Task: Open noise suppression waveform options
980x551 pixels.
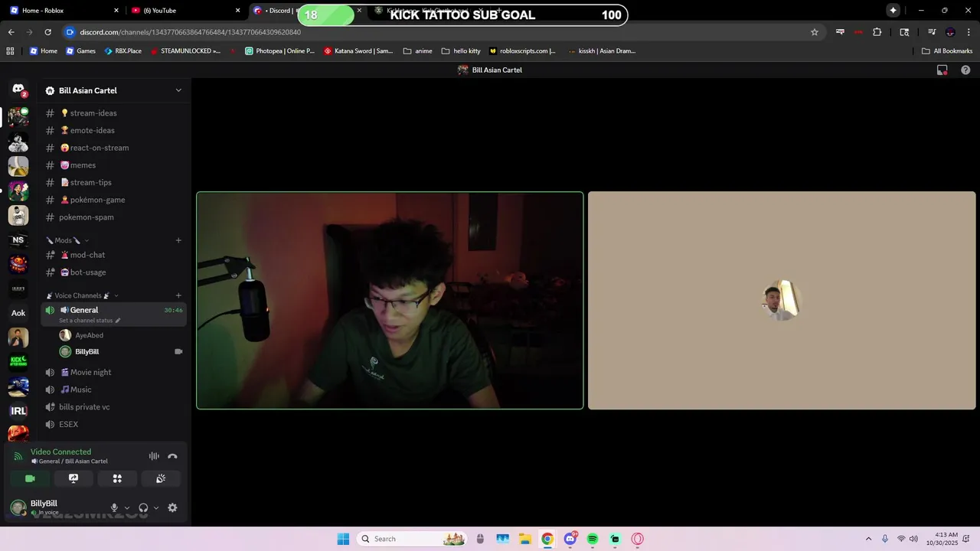Action: click(154, 456)
